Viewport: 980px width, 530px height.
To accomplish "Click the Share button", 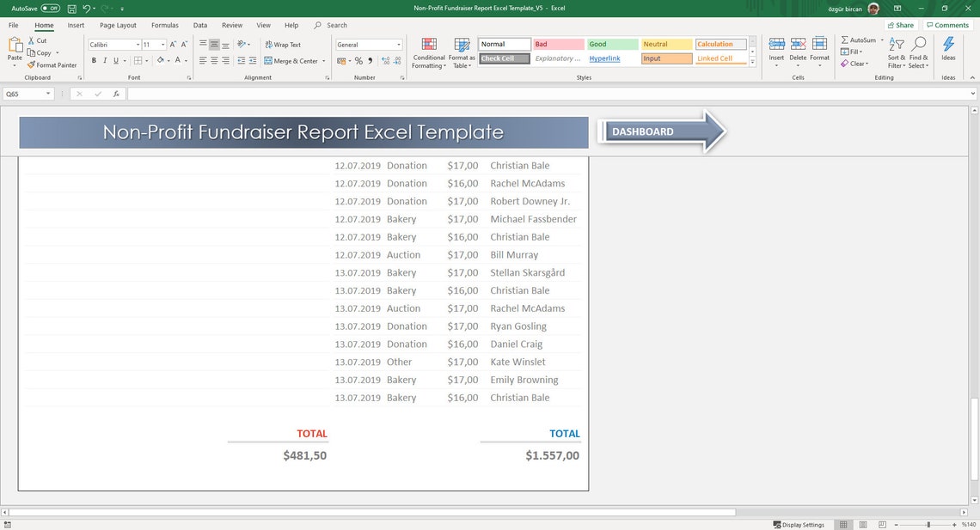I will pos(899,24).
